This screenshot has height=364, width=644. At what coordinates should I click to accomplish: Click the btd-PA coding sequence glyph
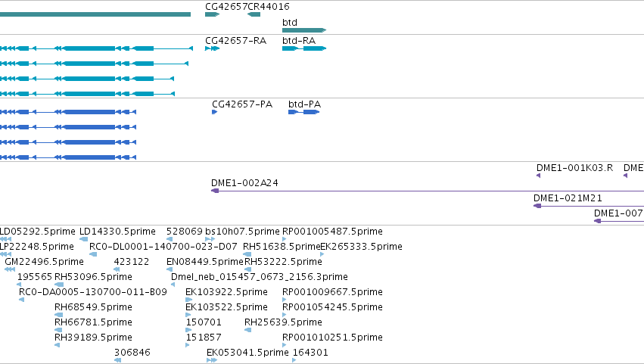click(304, 112)
